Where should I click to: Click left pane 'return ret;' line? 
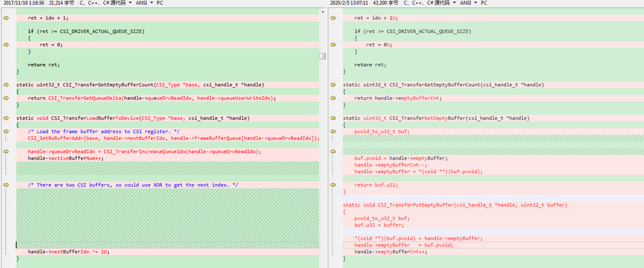(x=43, y=65)
